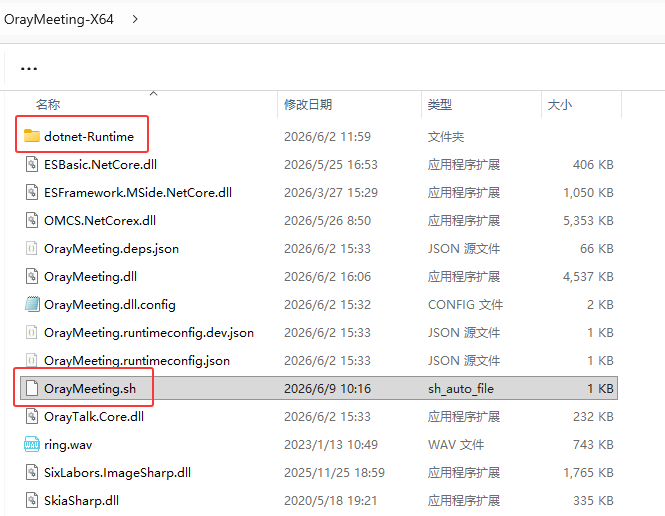Screen dimensions: 665x516
Task: Select the SkiaSharp.dll file name
Action: [81, 500]
